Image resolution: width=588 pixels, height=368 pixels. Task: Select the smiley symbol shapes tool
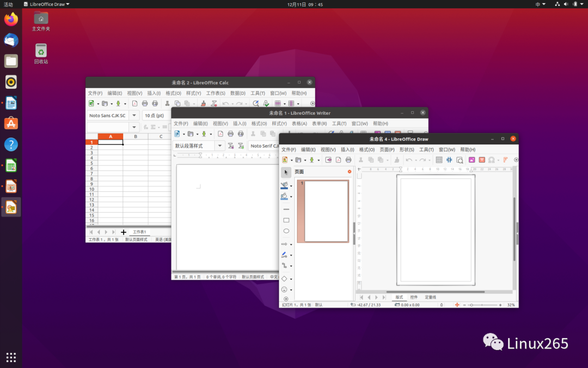click(284, 289)
